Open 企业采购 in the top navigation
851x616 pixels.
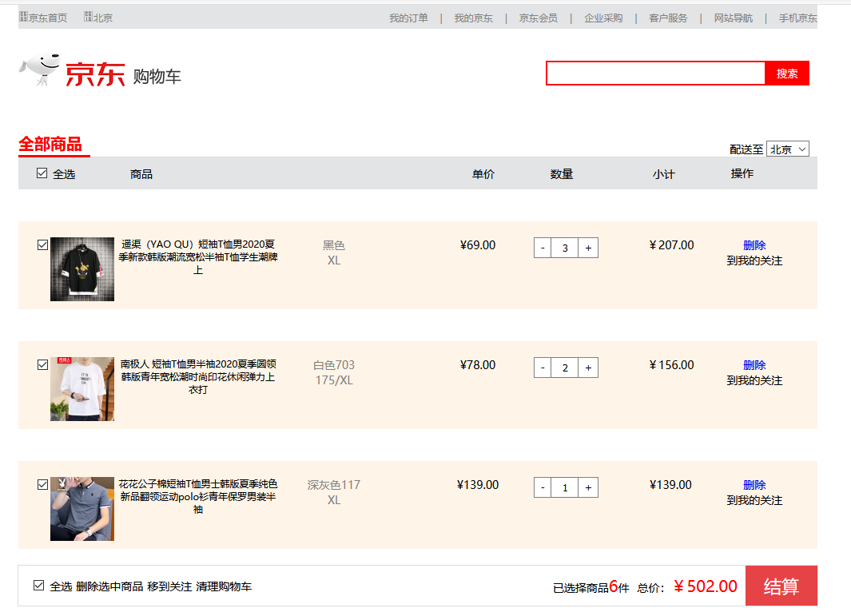pos(603,18)
